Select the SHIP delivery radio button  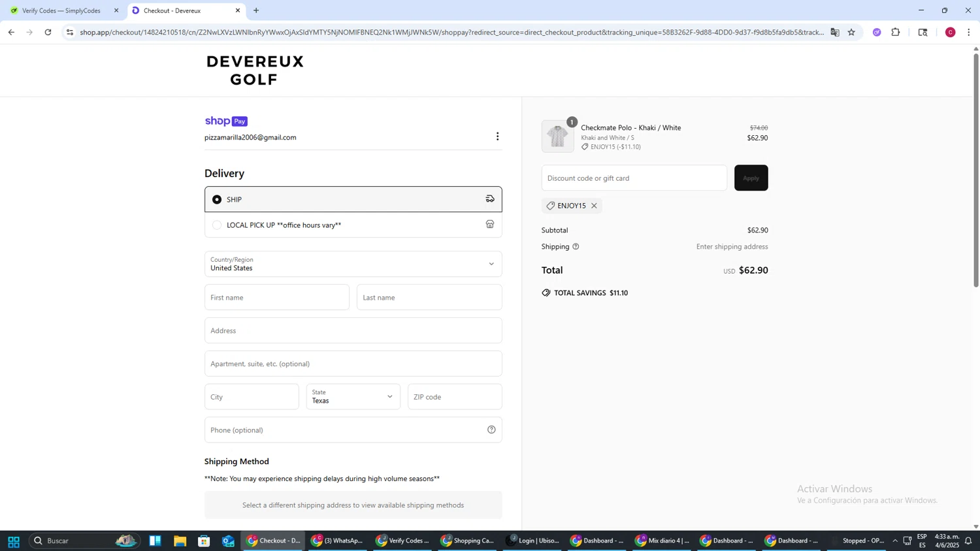[217, 200]
